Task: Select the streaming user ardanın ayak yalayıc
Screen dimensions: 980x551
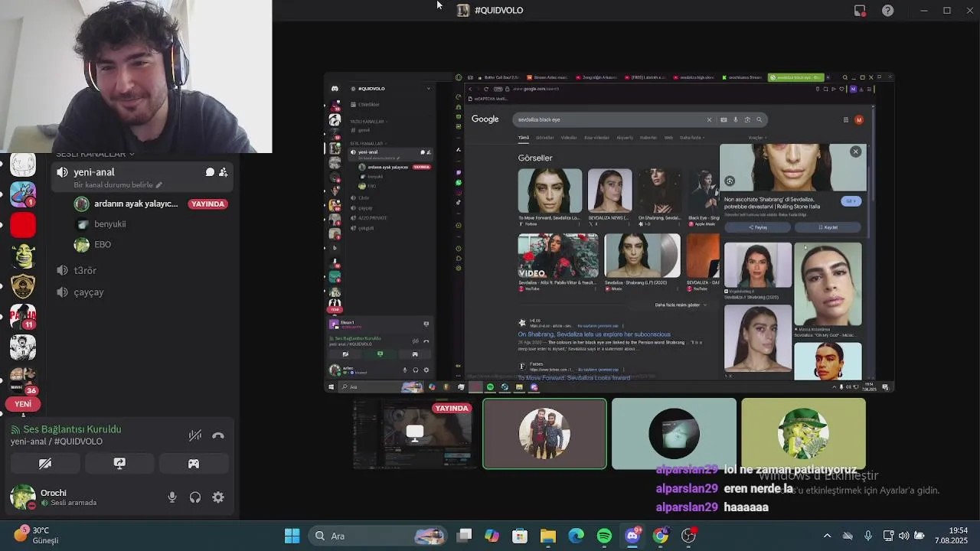Action: coord(136,204)
